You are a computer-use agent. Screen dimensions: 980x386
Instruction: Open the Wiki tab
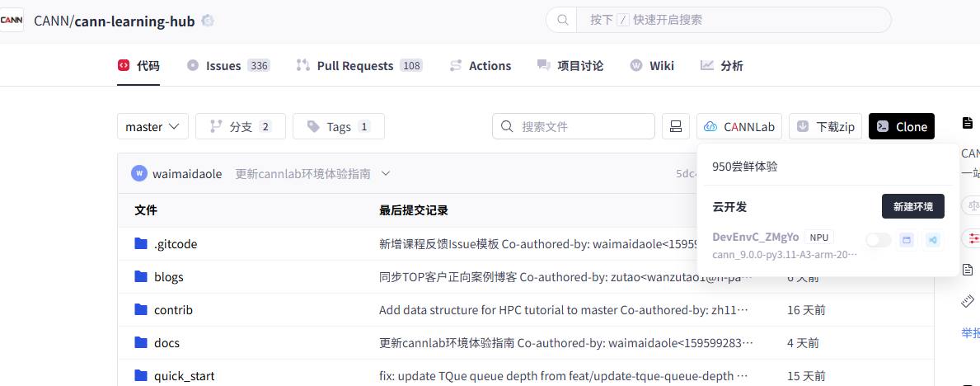(652, 66)
